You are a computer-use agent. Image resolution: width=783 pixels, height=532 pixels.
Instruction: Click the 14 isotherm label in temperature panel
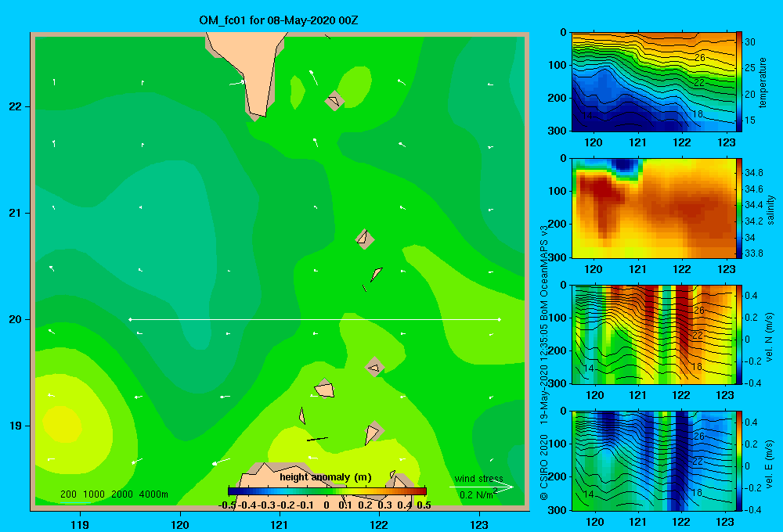point(588,116)
